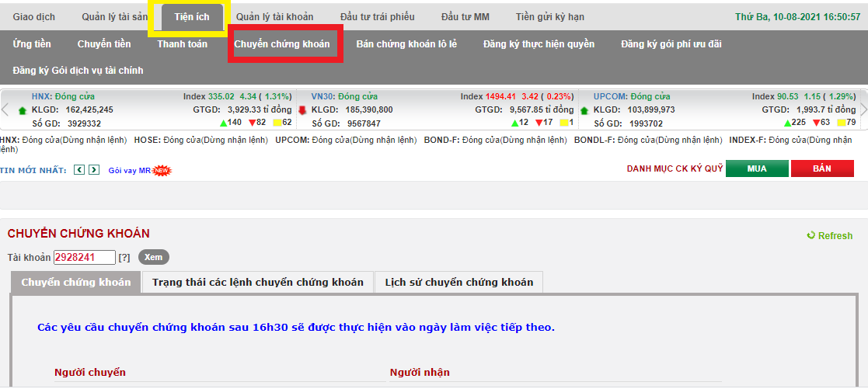868x389 pixels.
Task: Open Đăng ký Gói dịch vụ tài chính
Action: coord(78,71)
